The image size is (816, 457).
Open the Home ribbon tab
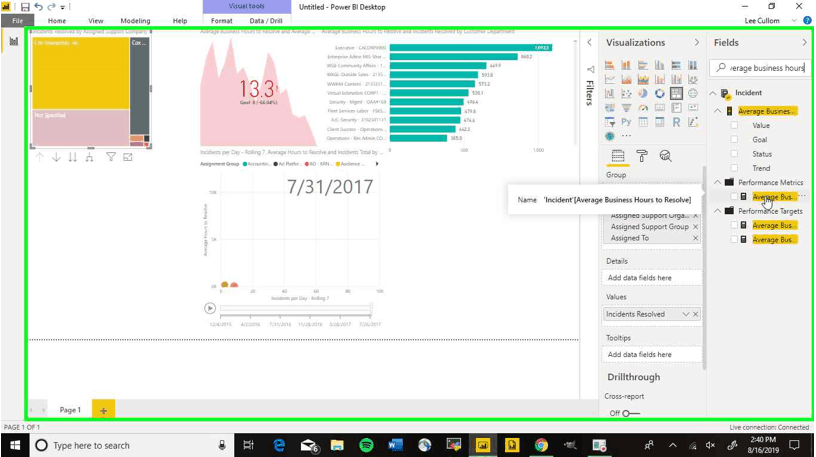pyautogui.click(x=57, y=21)
